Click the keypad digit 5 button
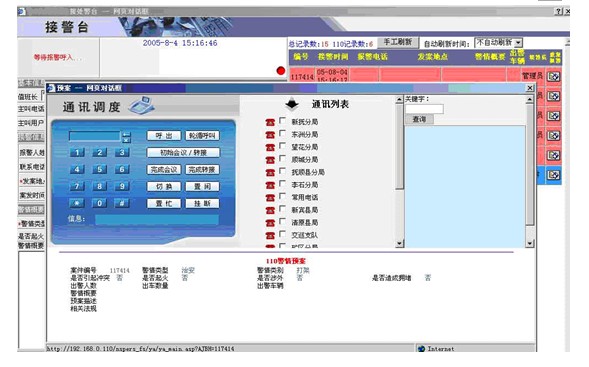 [x=100, y=169]
